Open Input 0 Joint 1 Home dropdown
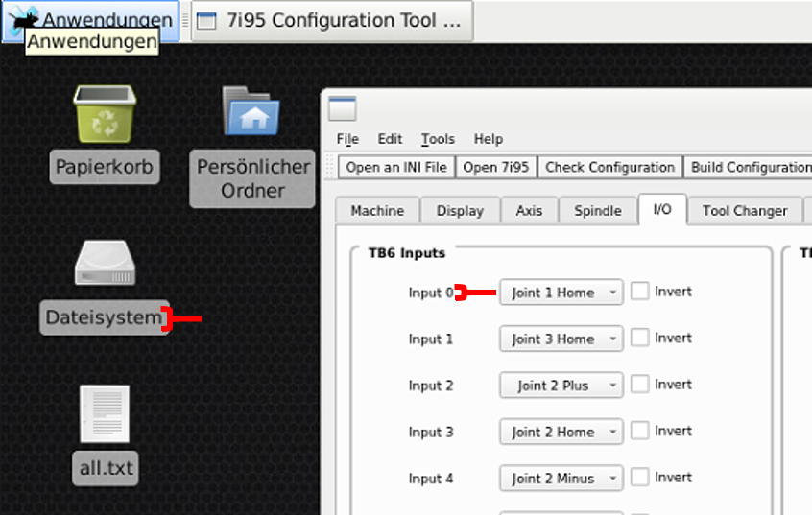Image resolution: width=812 pixels, height=515 pixels. point(561,293)
